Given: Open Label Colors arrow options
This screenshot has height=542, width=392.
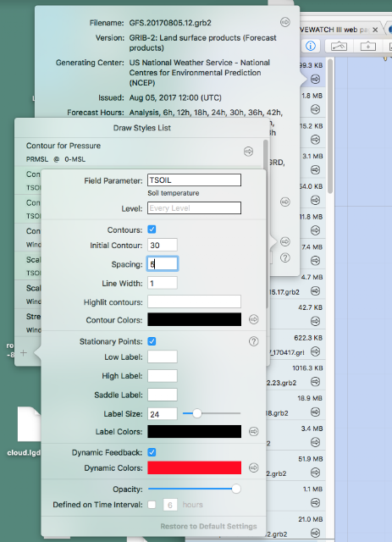Looking at the screenshot, I should coord(254,431).
